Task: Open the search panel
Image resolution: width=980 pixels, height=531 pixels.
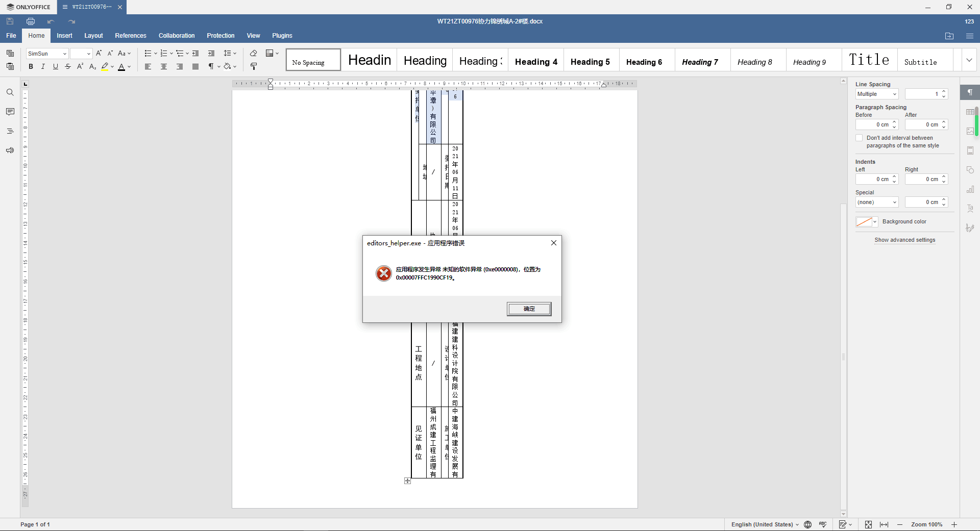Action: pos(10,92)
